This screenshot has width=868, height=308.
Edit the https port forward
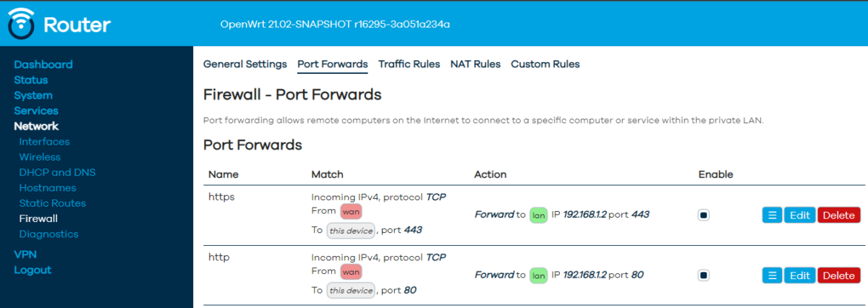tap(800, 215)
